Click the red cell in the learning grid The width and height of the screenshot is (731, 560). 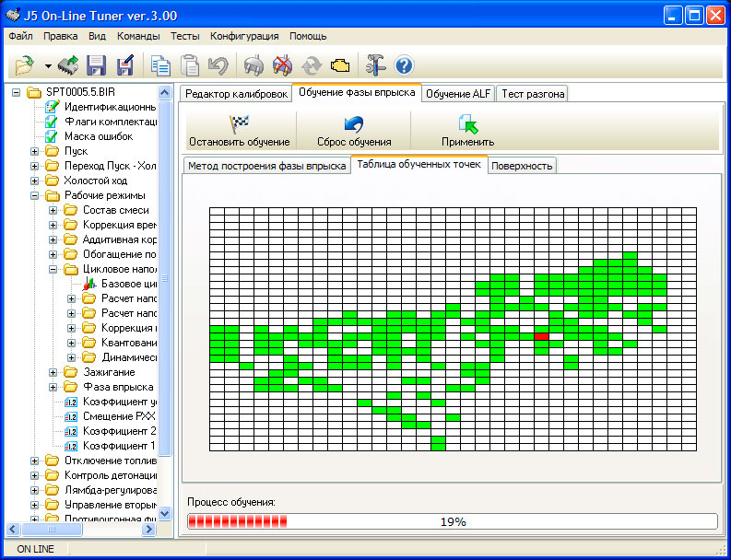(x=541, y=337)
